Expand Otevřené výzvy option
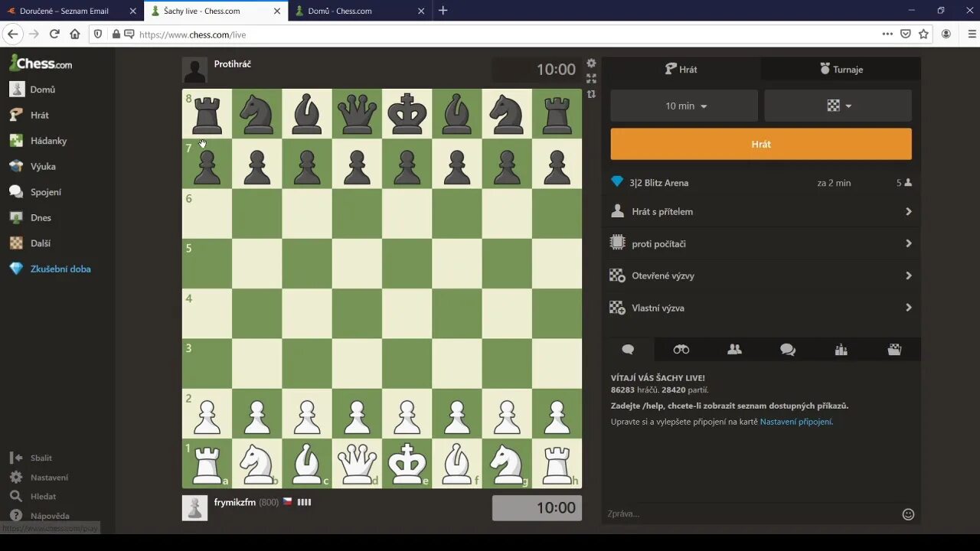 coord(761,275)
